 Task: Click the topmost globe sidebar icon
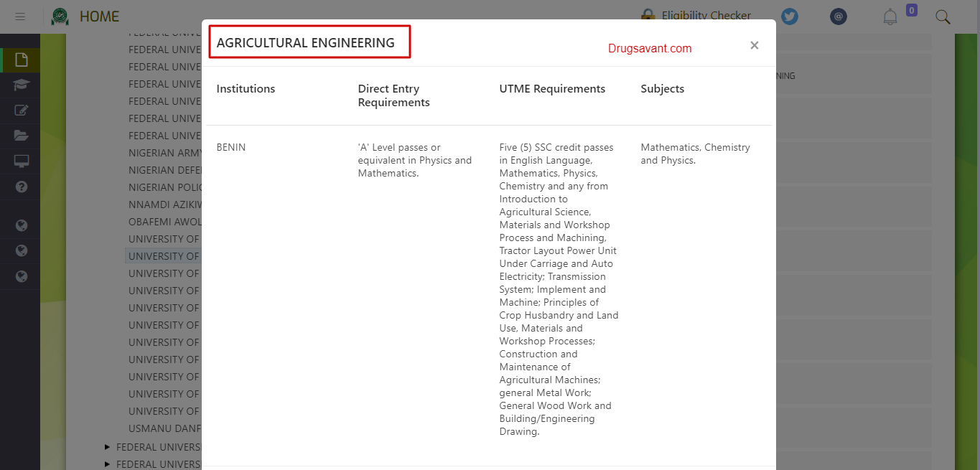[20, 223]
